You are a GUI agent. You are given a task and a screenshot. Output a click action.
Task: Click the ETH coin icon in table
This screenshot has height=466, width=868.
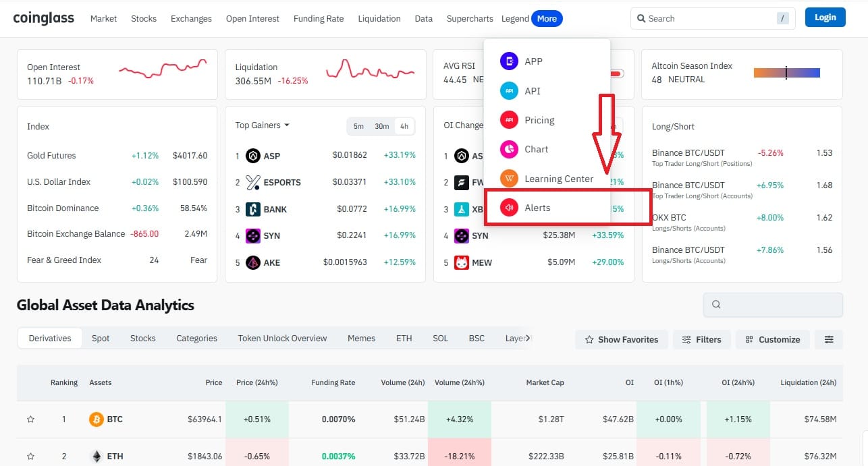pos(97,457)
